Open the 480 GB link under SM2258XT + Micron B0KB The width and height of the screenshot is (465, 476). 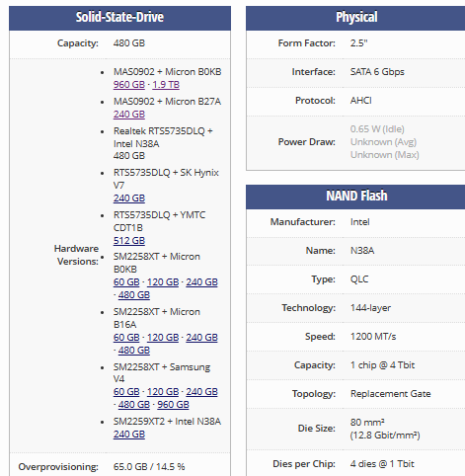(134, 295)
